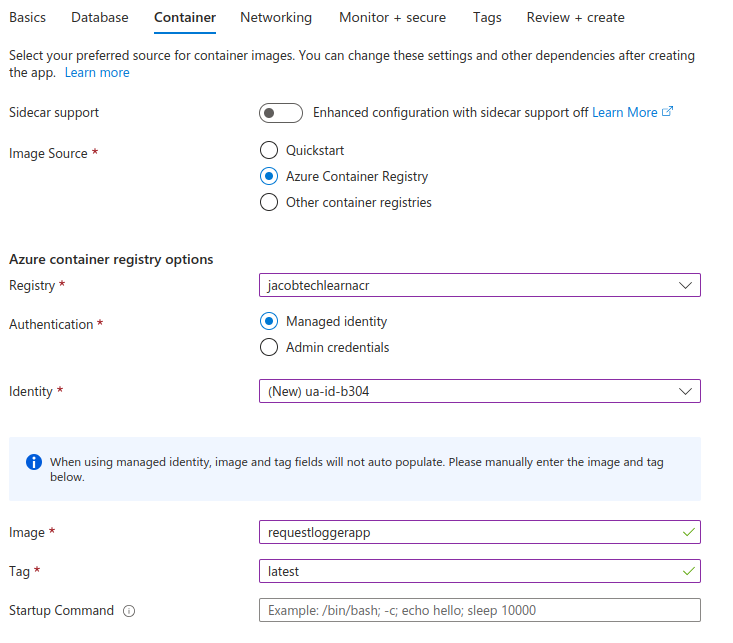Viewport: 733px width, 643px height.
Task: Select Azure Container Registry radio button
Action: (268, 176)
